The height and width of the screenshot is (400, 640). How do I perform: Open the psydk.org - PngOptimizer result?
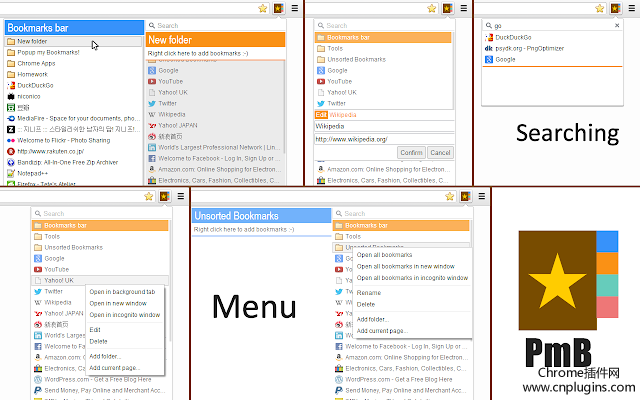552,48
